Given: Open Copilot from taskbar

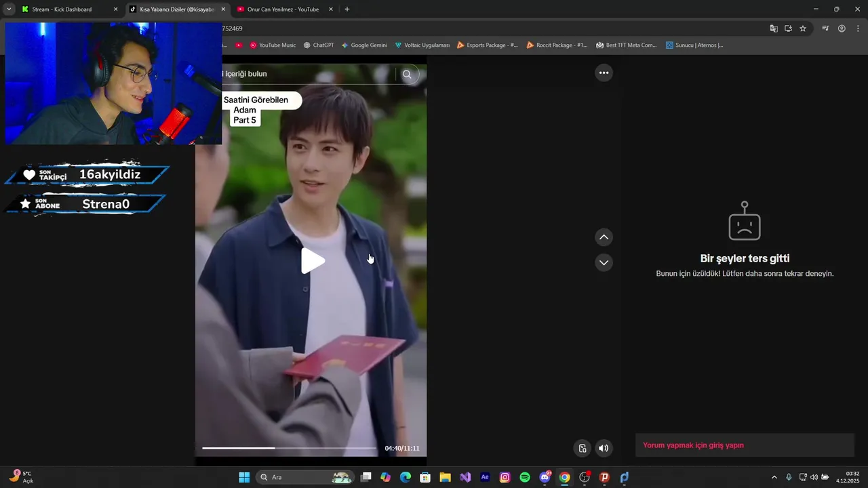Looking at the screenshot, I should 386,477.
